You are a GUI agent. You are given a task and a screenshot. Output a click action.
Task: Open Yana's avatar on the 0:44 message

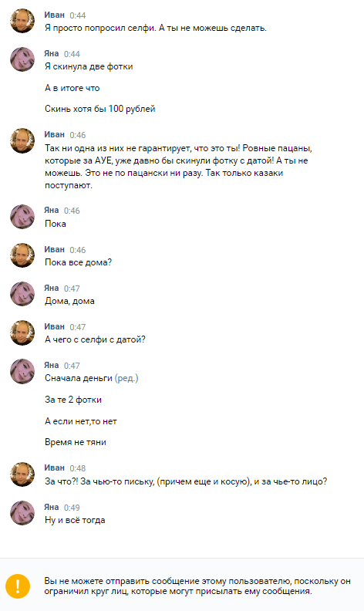tap(22, 59)
